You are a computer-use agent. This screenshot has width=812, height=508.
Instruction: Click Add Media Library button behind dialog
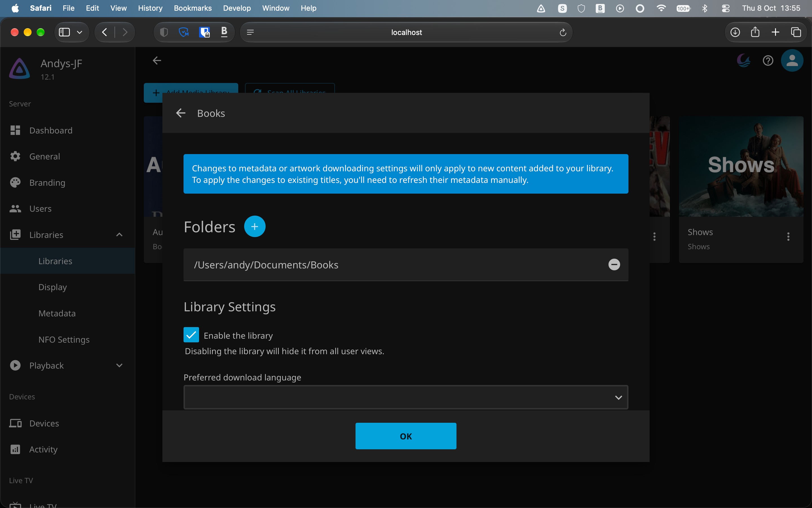(191, 88)
